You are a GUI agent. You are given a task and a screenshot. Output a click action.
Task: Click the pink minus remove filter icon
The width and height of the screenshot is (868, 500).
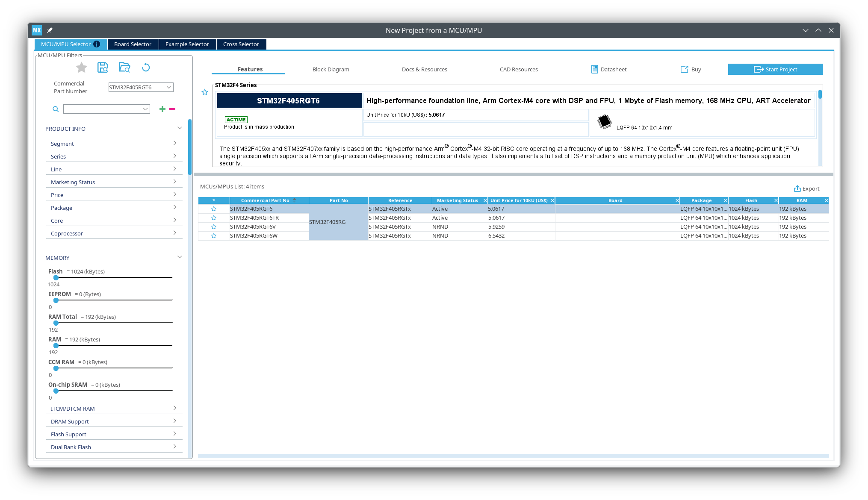pyautogui.click(x=172, y=109)
